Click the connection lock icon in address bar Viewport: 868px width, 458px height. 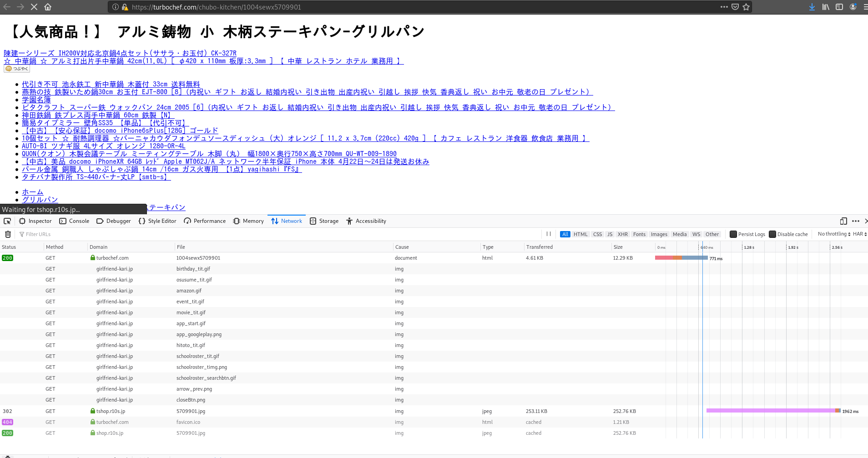[124, 7]
